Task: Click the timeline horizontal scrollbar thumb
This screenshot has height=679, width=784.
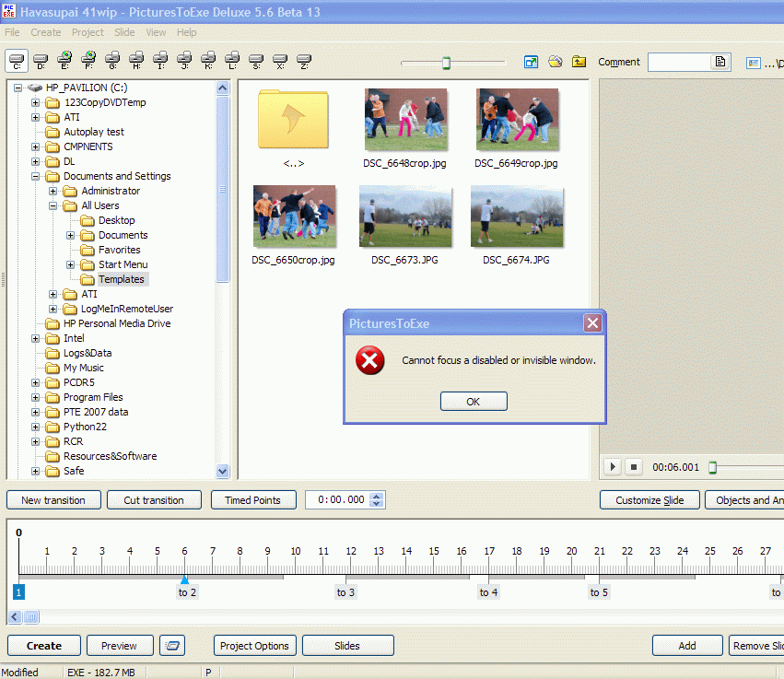Action: tap(31, 617)
